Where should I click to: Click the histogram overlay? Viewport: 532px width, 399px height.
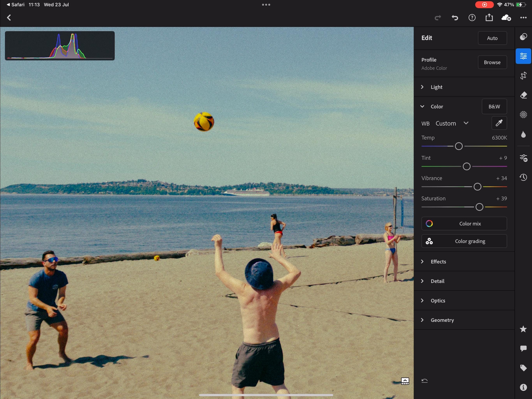60,46
